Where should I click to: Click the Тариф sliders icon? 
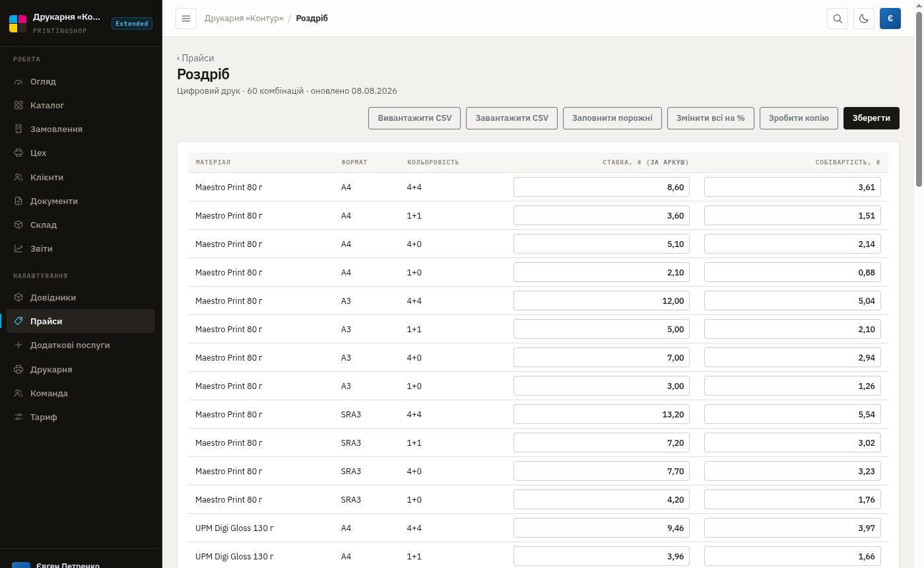click(x=18, y=417)
